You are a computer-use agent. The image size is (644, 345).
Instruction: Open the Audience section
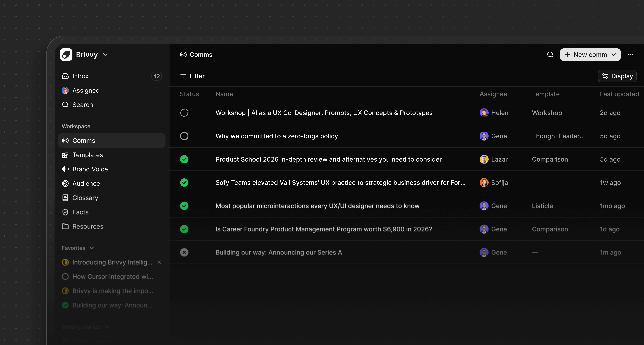(x=86, y=183)
